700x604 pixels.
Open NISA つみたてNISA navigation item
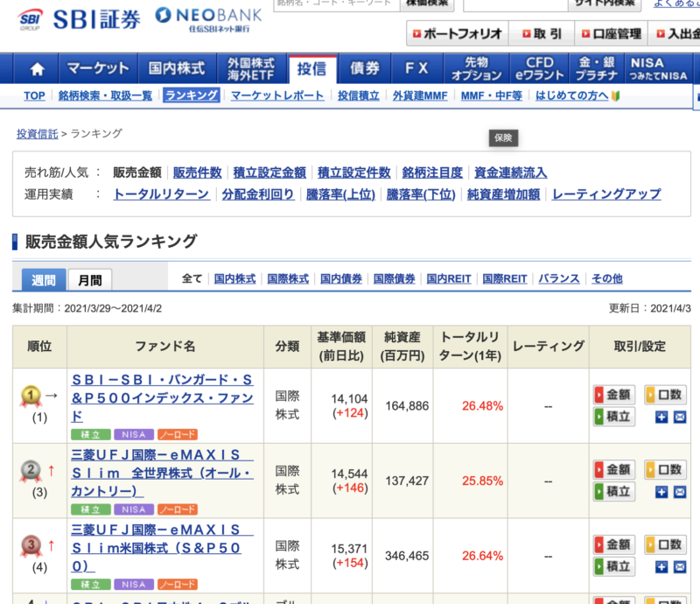pyautogui.click(x=659, y=69)
